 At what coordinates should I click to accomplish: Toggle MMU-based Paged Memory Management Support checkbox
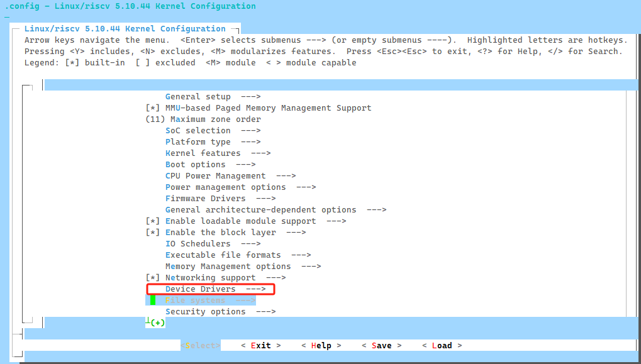pos(153,108)
